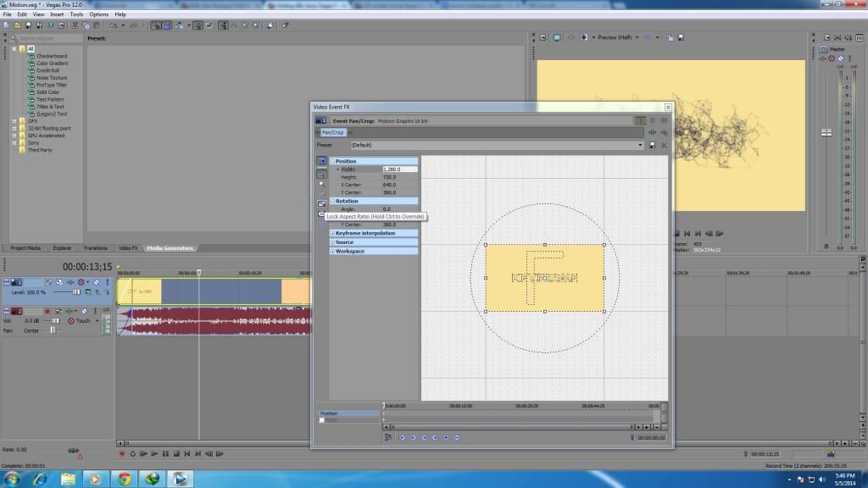
Task: Toggle Automatic Crossfades in main toolbar
Action: tap(167, 25)
